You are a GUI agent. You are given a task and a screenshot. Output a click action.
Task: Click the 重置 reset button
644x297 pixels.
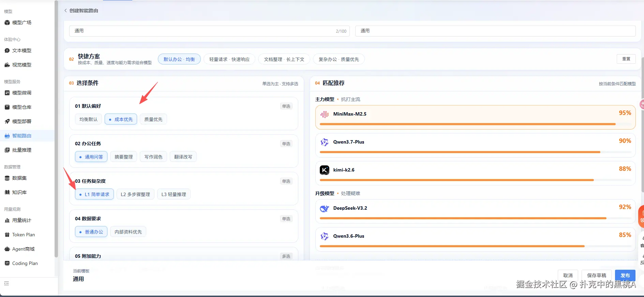[626, 59]
